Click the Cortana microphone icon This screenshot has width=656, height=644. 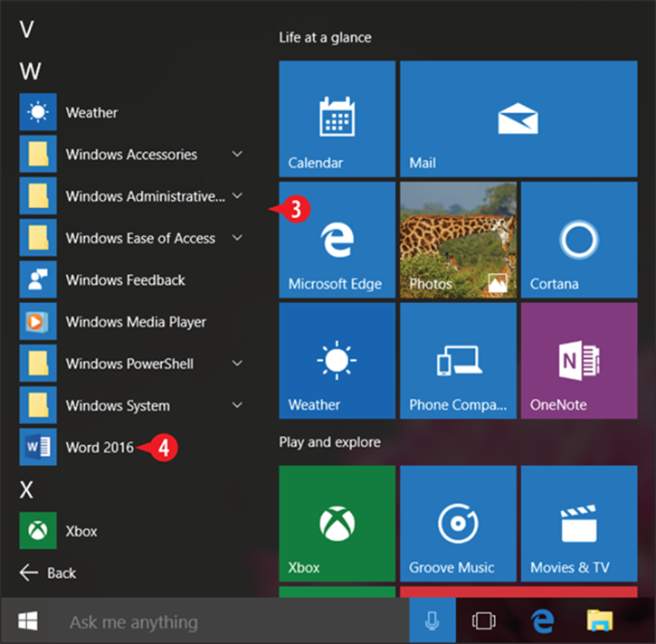tap(433, 621)
